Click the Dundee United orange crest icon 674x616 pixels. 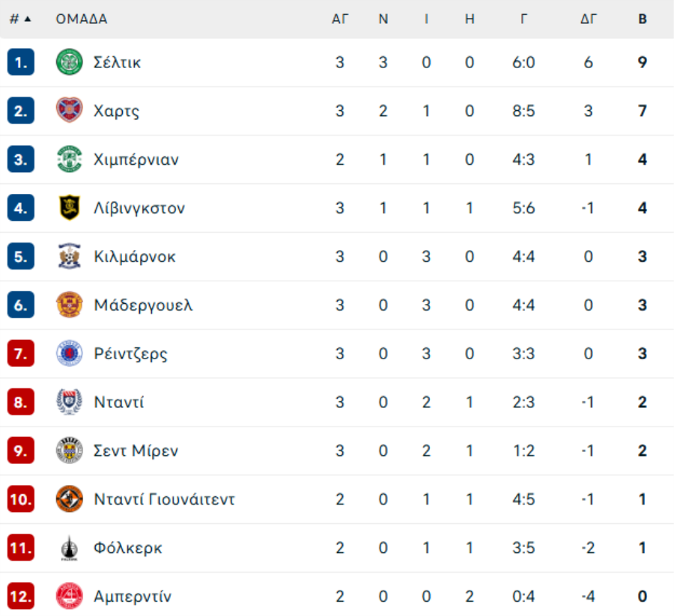coord(69,499)
